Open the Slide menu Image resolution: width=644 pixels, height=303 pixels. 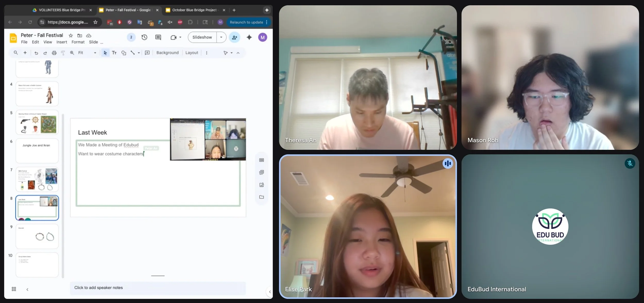point(93,42)
